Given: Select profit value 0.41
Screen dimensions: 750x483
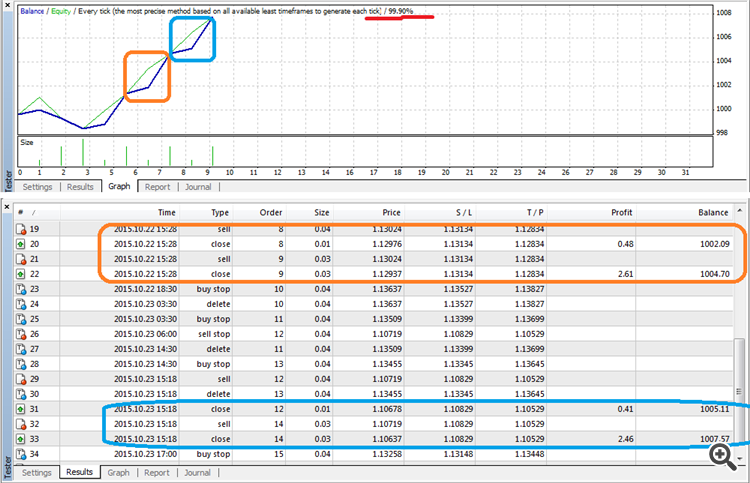Looking at the screenshot, I should 625,409.
